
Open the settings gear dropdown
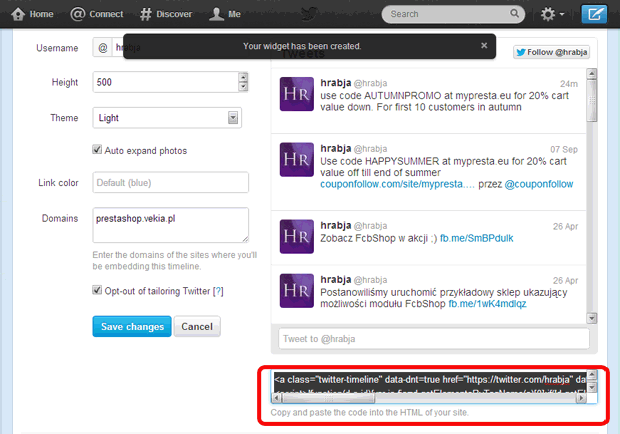pyautogui.click(x=552, y=15)
